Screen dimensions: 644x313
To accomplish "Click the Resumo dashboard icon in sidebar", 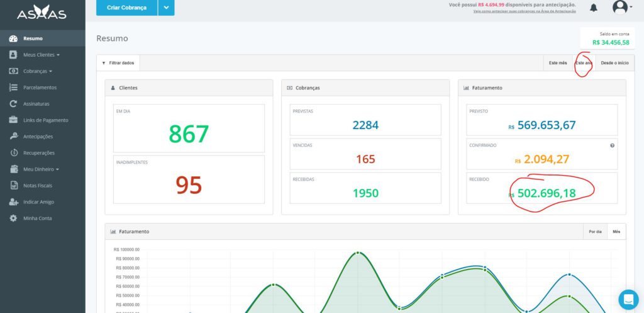I will point(13,38).
